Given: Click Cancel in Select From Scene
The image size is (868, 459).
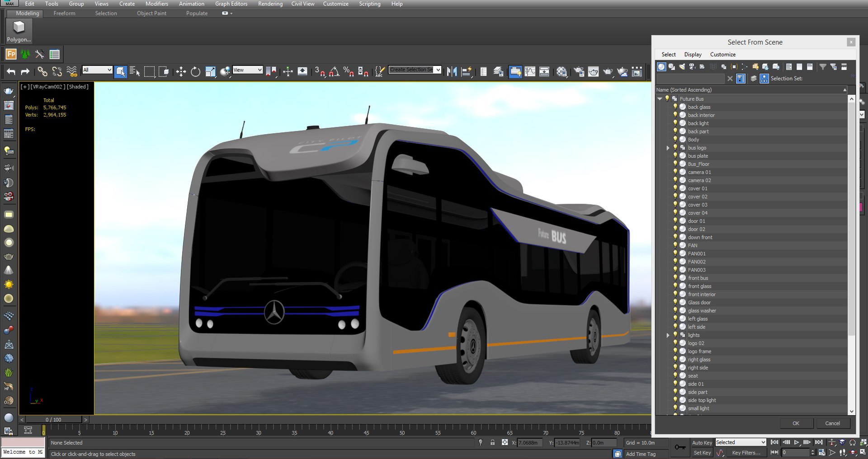Looking at the screenshot, I should 832,423.
